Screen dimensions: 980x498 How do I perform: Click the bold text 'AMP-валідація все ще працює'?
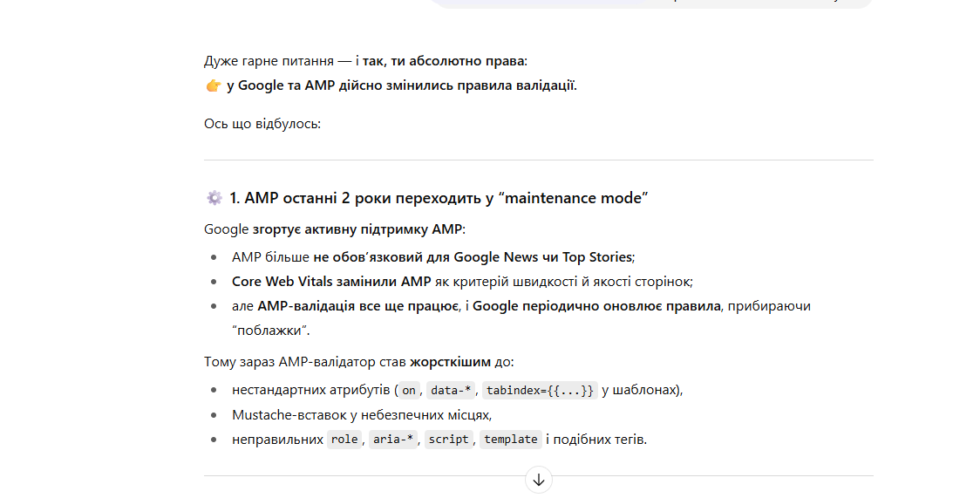tap(358, 306)
